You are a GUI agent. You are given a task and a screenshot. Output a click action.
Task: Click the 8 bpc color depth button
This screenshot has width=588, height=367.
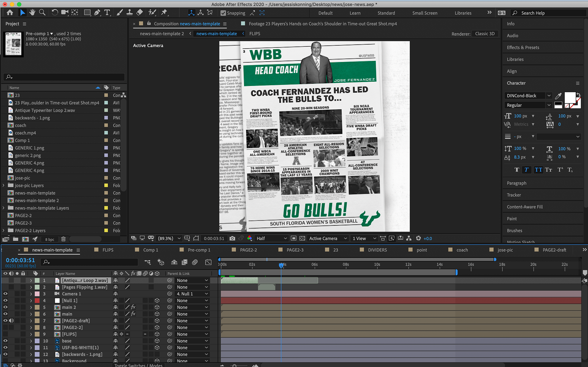coord(50,239)
